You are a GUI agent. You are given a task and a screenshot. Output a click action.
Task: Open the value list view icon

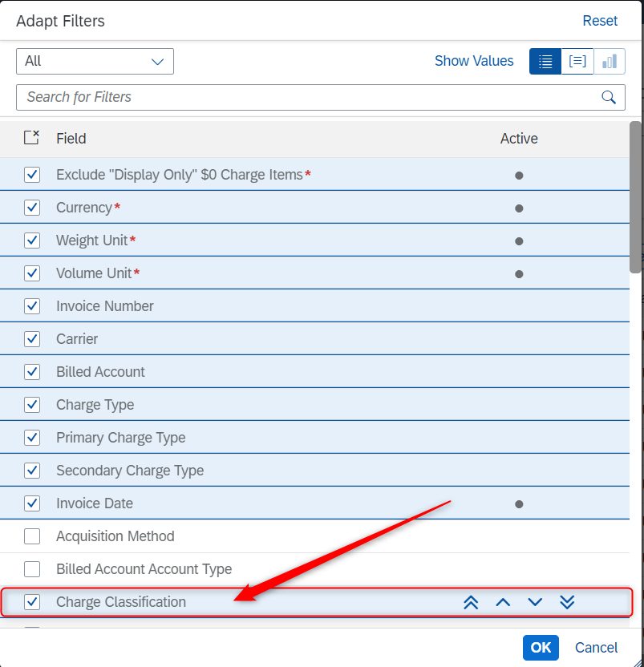[x=577, y=61]
